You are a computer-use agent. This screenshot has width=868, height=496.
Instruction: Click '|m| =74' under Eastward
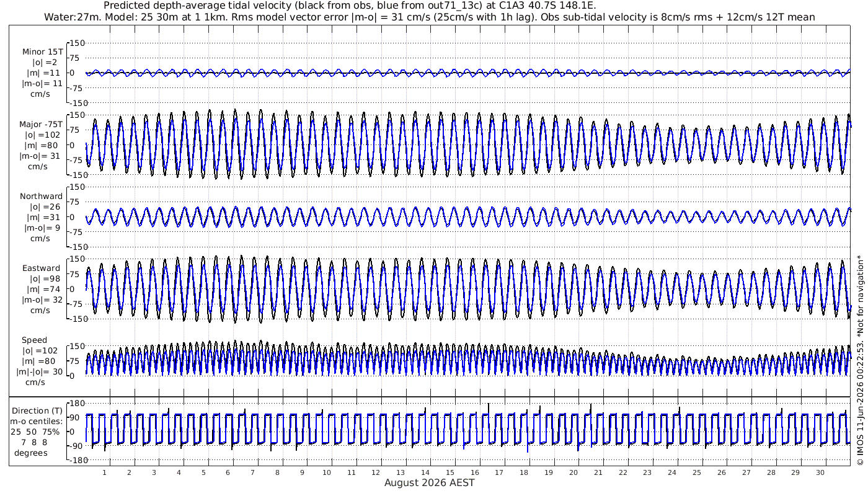[43, 290]
